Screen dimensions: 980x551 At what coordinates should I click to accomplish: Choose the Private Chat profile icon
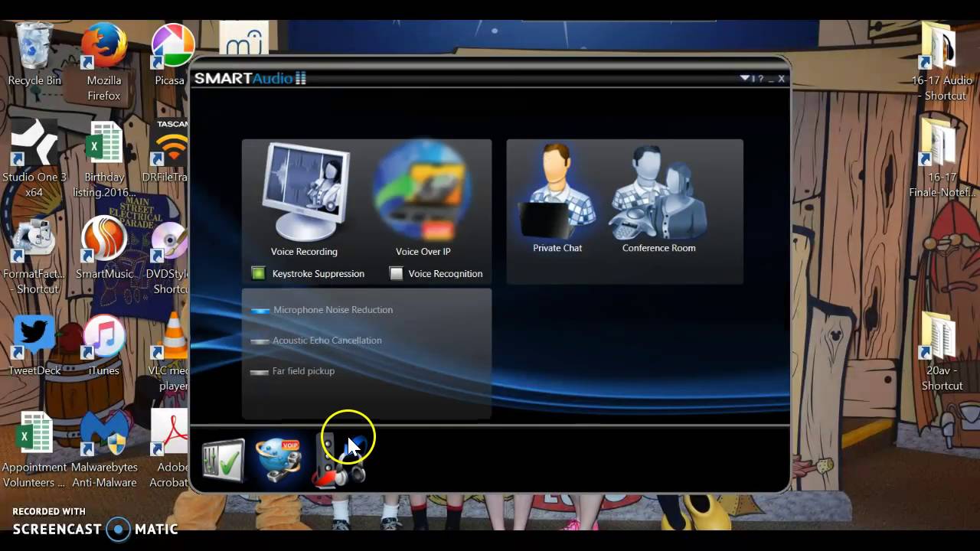pyautogui.click(x=557, y=191)
